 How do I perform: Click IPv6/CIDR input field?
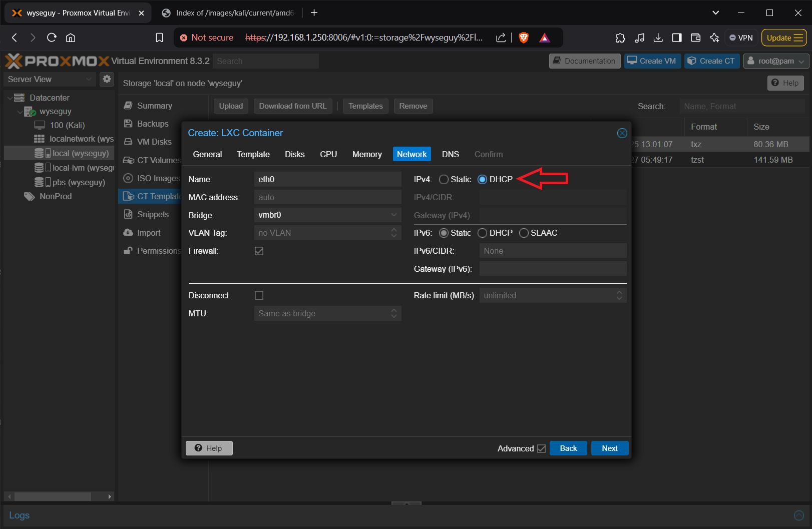[x=553, y=251]
